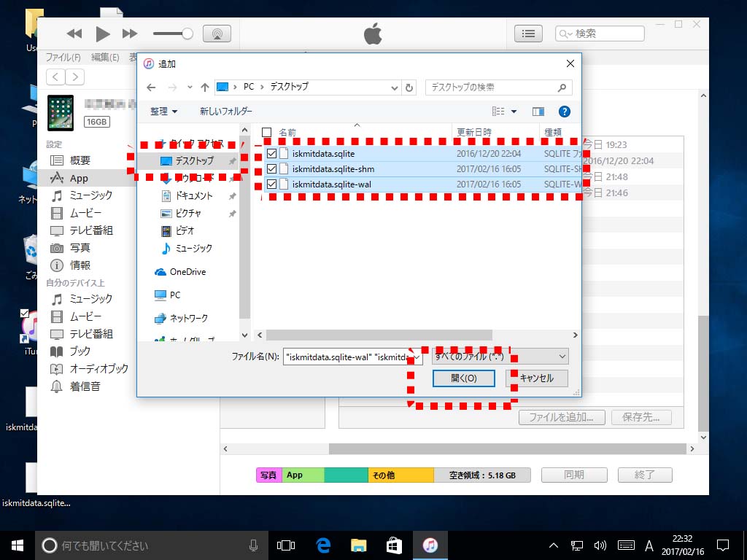Uncheck the iskmitdata.sqlite-shm checkbox

coord(271,169)
